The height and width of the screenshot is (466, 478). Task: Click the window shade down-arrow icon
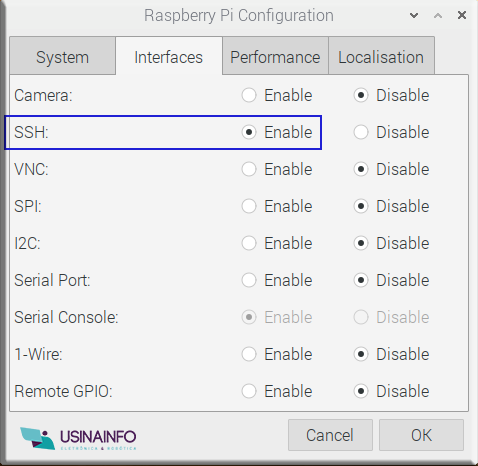pyautogui.click(x=414, y=15)
